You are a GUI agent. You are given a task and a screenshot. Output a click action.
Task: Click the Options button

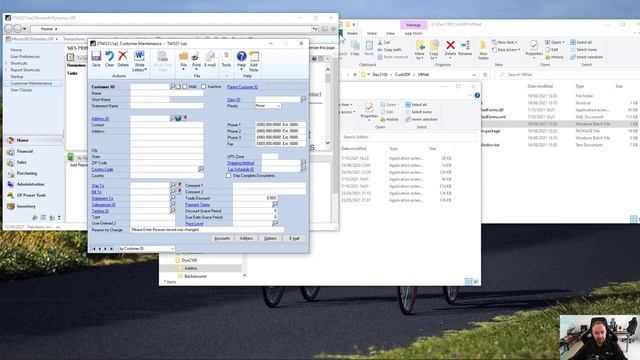pyautogui.click(x=270, y=238)
